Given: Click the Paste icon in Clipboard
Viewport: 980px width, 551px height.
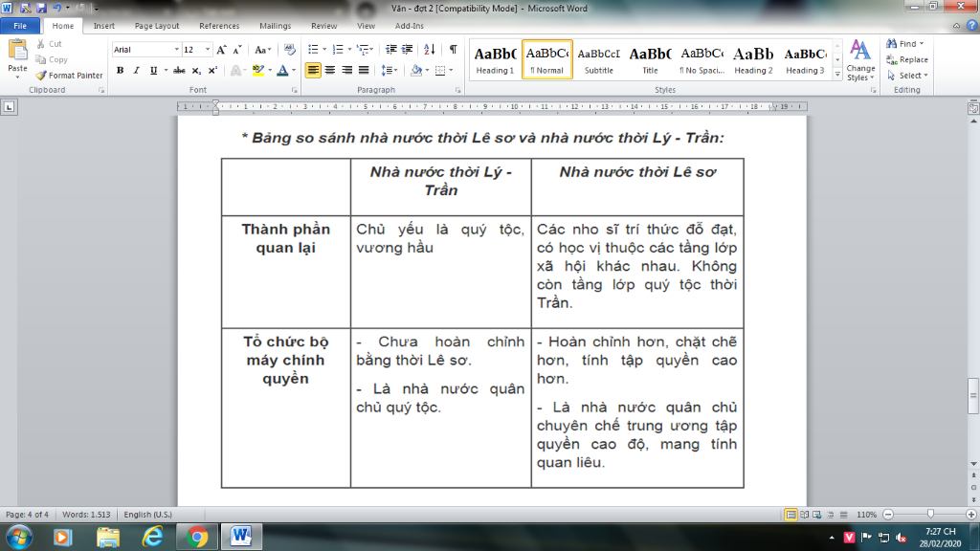Looking at the screenshot, I should (x=17, y=50).
